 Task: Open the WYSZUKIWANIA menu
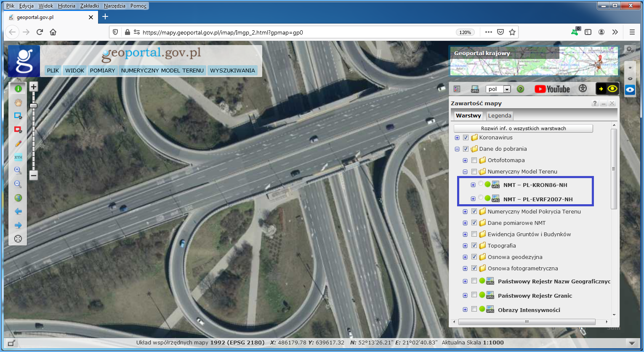(232, 70)
